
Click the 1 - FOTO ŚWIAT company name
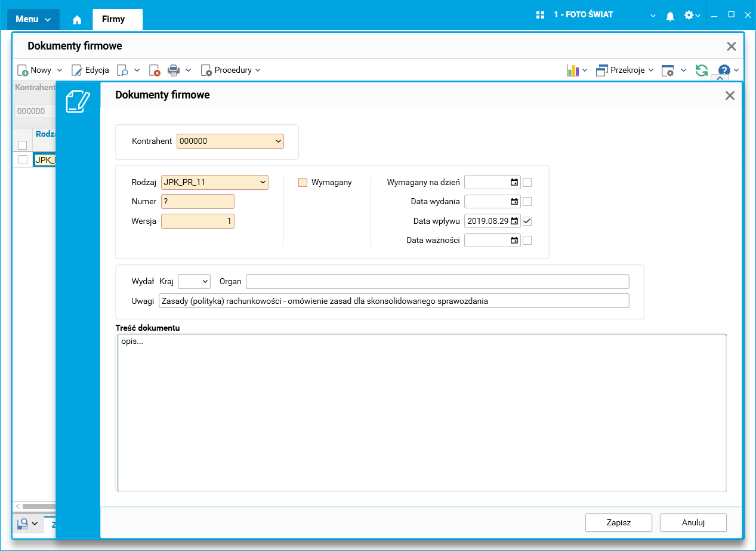point(583,15)
